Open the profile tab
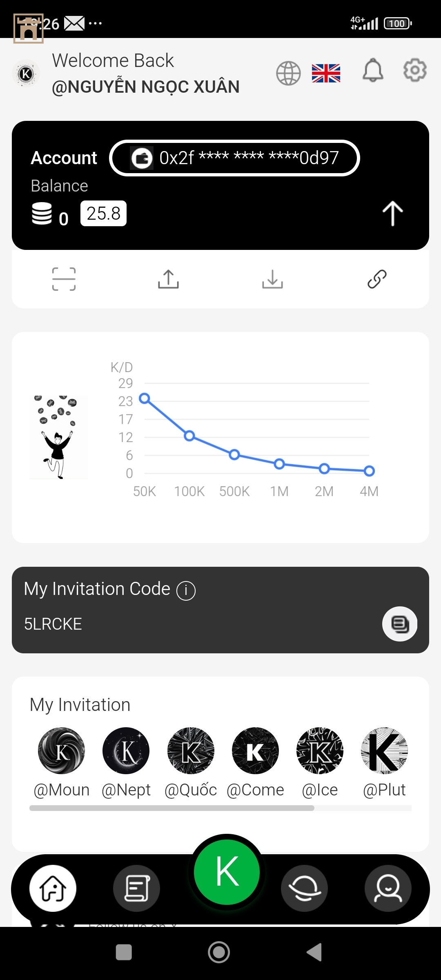The height and width of the screenshot is (980, 441). [x=388, y=888]
